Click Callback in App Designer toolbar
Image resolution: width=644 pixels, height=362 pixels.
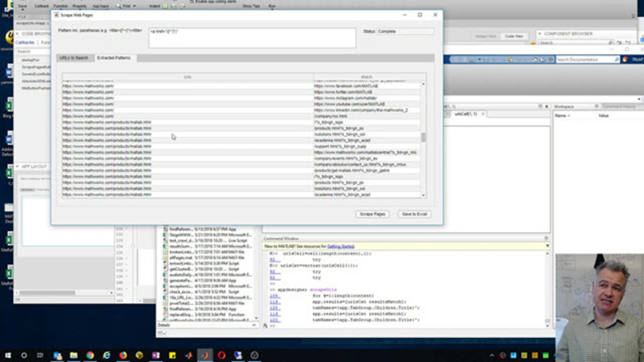[42, 6]
